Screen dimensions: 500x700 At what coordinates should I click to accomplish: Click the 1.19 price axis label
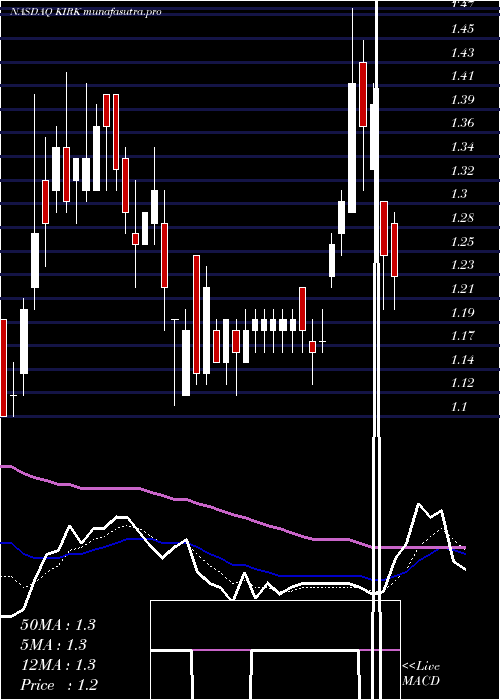coord(462,312)
